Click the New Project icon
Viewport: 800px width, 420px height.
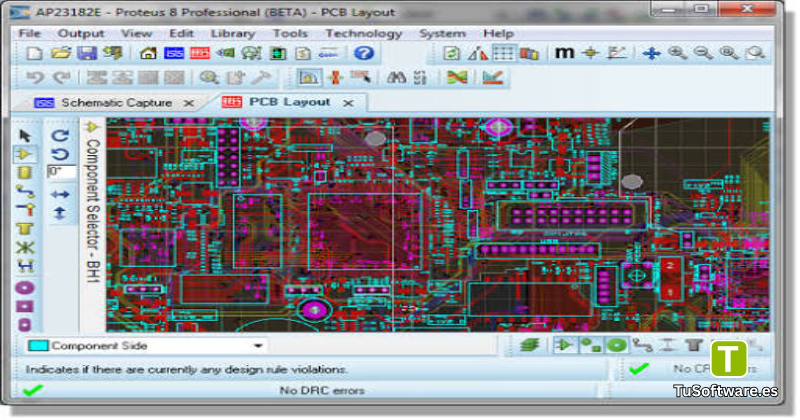coord(35,53)
